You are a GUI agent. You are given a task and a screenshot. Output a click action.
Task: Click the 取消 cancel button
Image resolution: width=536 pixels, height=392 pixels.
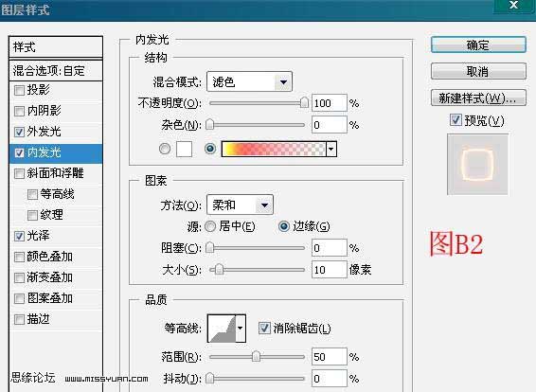pos(478,71)
